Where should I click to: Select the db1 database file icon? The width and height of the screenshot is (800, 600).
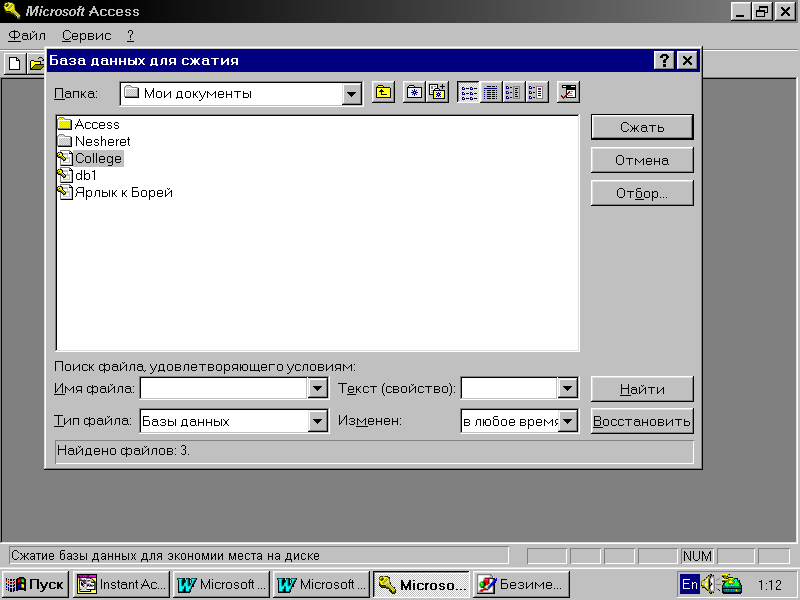click(65, 175)
